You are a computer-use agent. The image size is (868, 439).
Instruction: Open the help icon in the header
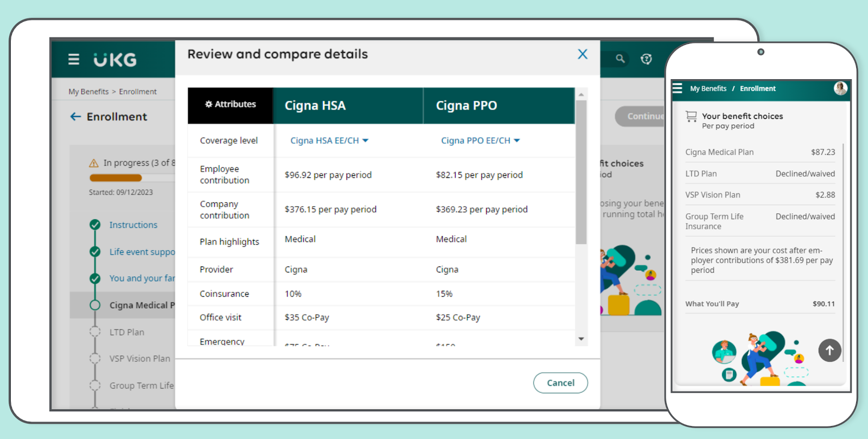point(646,59)
